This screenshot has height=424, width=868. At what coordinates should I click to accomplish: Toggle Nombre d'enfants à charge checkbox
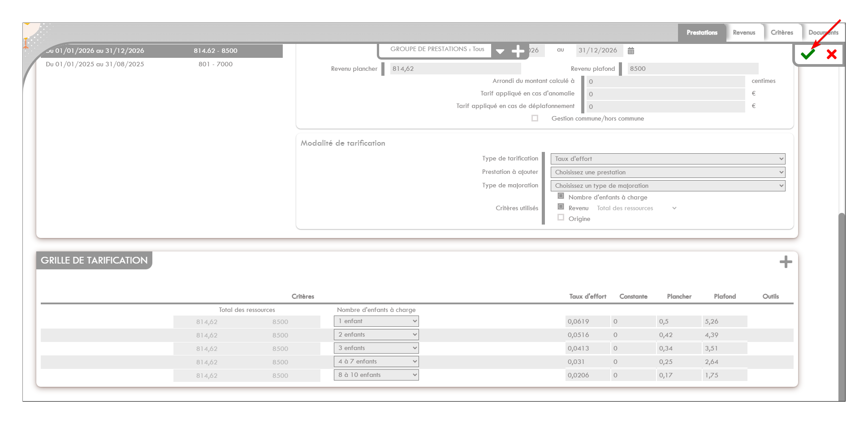[561, 196]
